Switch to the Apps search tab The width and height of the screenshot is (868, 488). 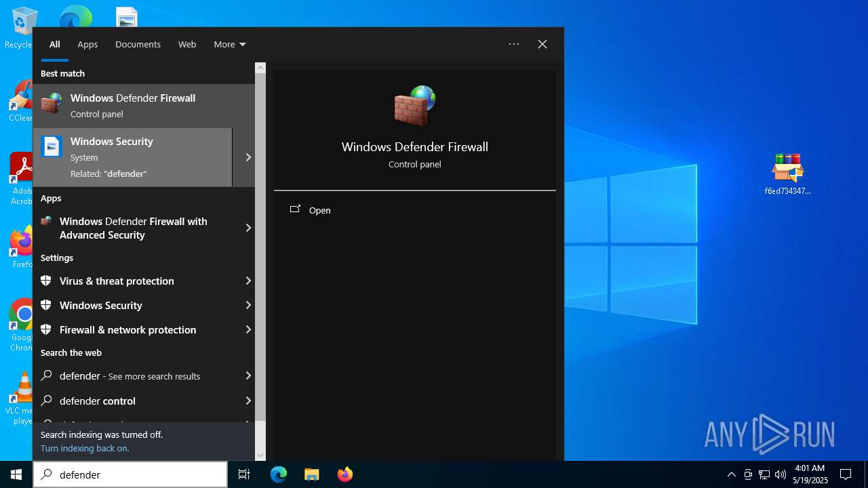click(x=87, y=44)
